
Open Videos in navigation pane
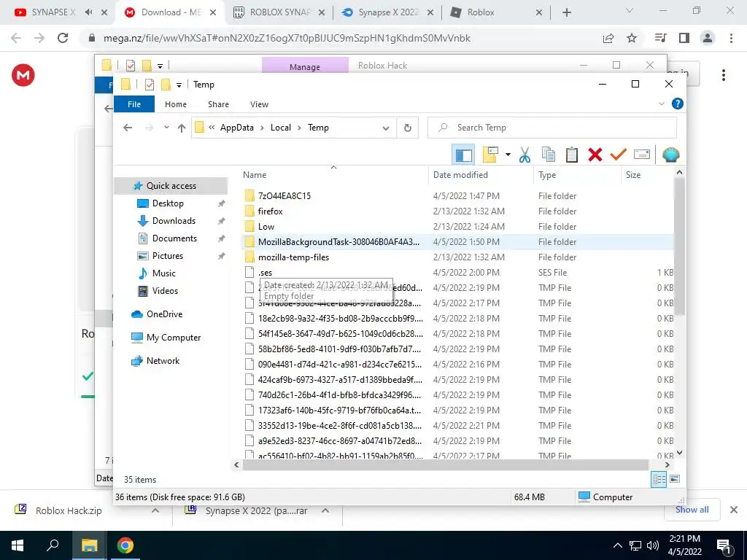coord(165,290)
